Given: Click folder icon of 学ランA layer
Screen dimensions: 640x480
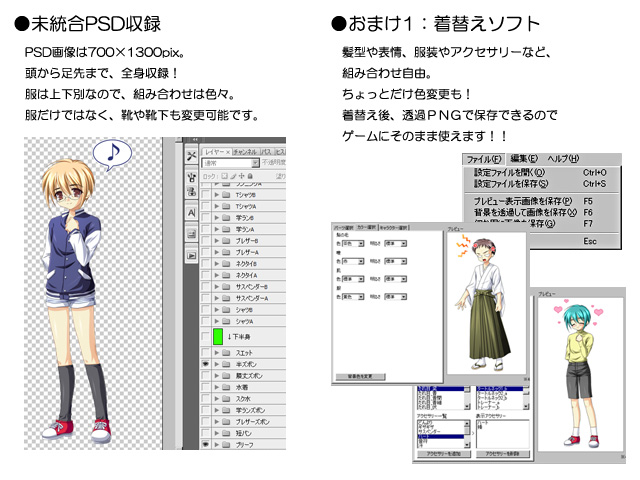Looking at the screenshot, I should click(x=227, y=229).
